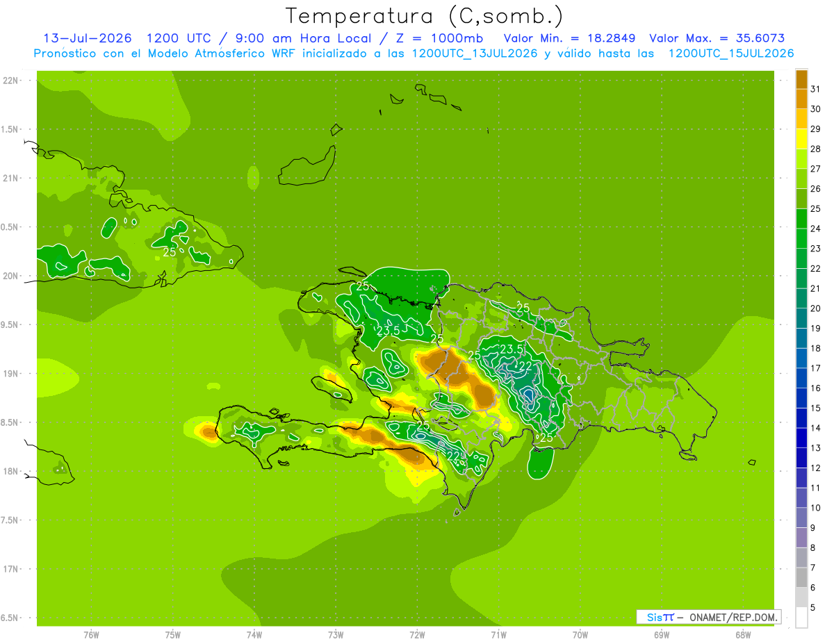Click the '69W' longitude label
The width and height of the screenshot is (834, 644).
662,634
